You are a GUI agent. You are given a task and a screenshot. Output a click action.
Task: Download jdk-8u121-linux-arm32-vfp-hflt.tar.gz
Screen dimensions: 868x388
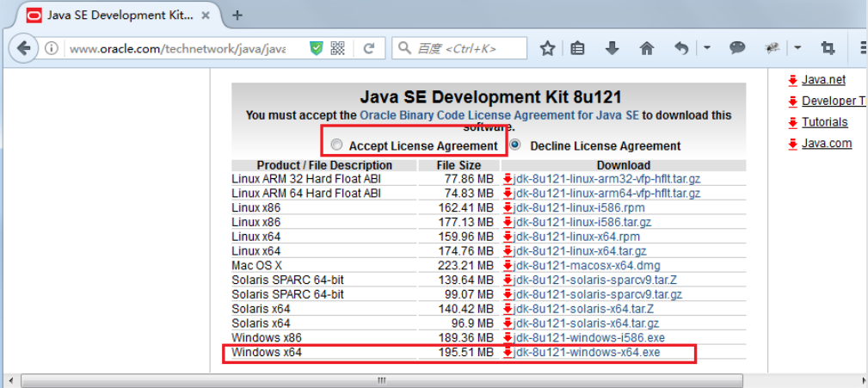[607, 179]
